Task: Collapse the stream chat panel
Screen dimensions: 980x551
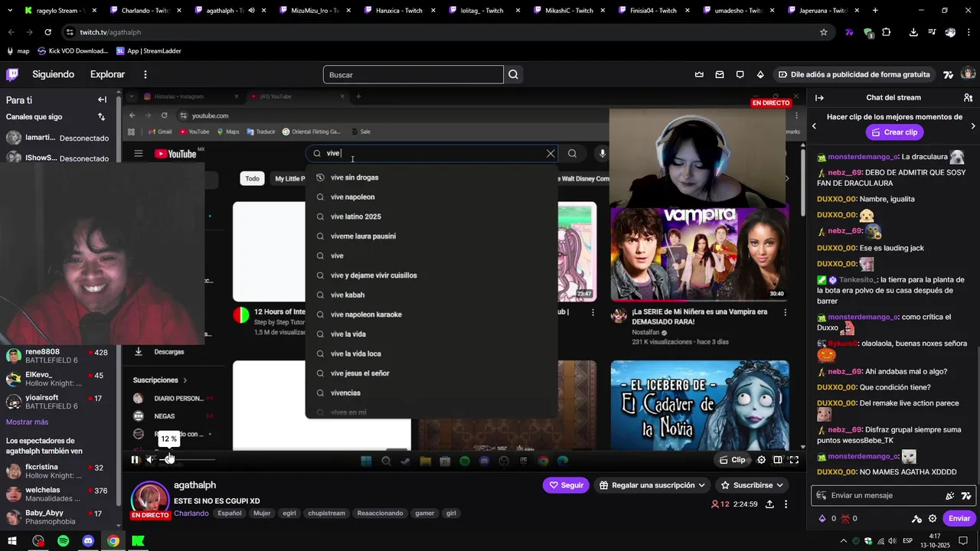Action: click(x=819, y=97)
